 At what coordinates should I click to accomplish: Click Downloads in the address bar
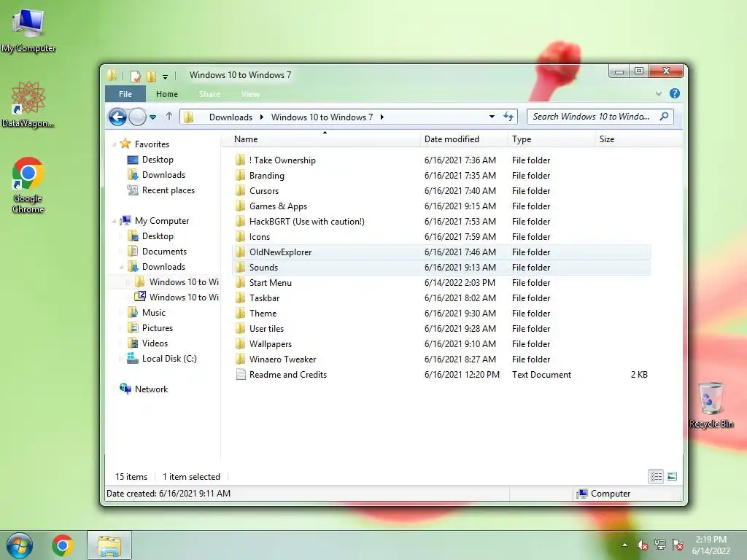(x=231, y=117)
